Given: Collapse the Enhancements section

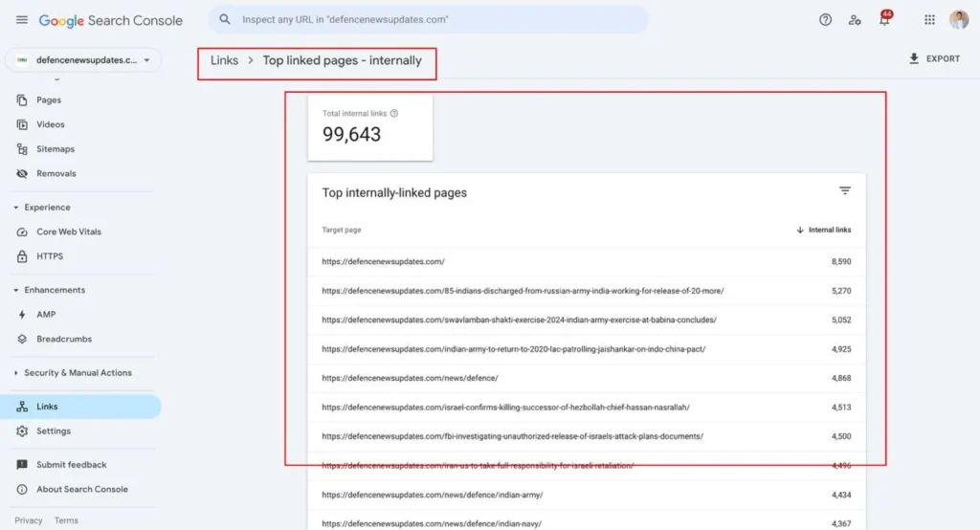Looking at the screenshot, I should coord(49,290).
